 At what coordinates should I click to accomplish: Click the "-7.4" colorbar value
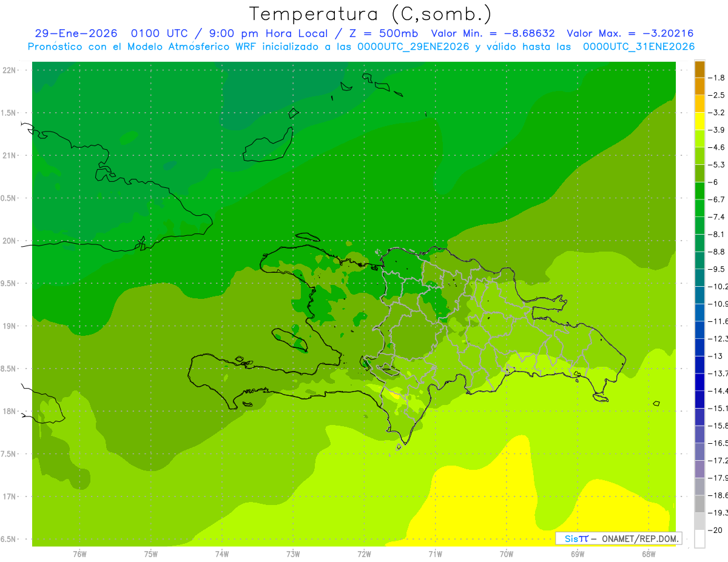pos(716,216)
